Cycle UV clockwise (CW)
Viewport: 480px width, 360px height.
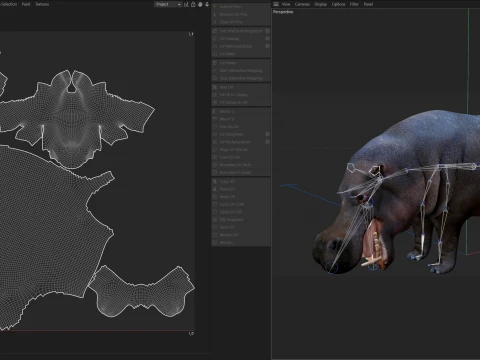[241, 212]
